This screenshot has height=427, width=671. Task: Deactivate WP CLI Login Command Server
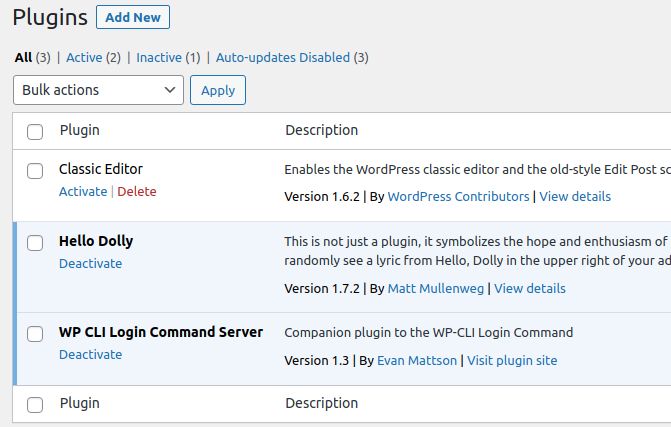90,355
